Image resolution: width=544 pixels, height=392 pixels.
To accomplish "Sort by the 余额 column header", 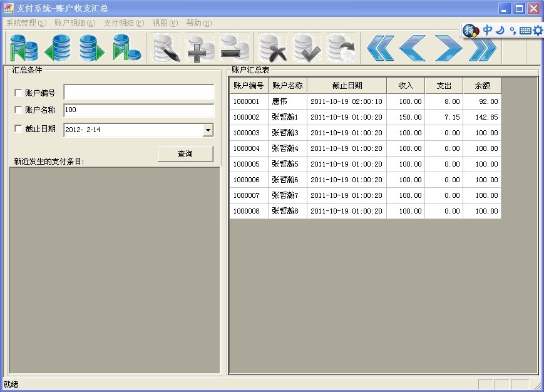I will point(481,86).
